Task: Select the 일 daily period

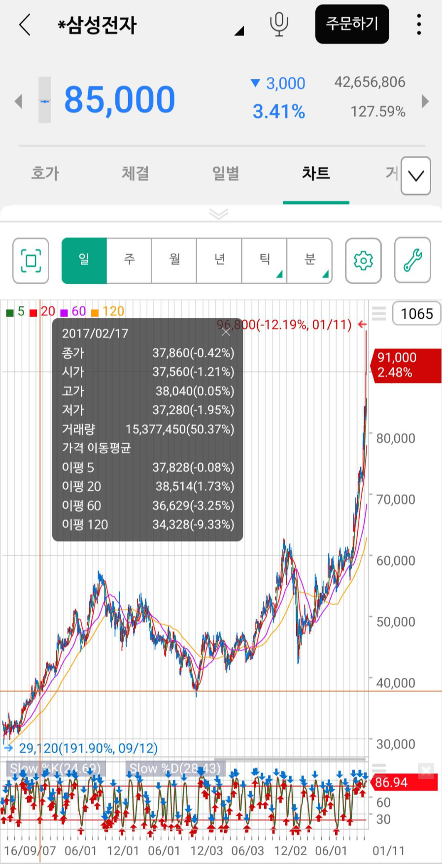Action: click(84, 261)
